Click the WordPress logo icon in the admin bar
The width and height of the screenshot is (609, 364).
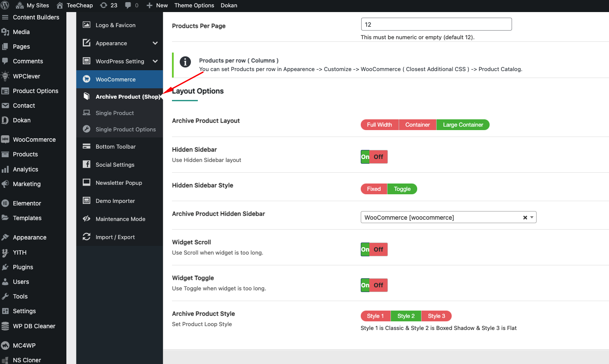(5, 5)
